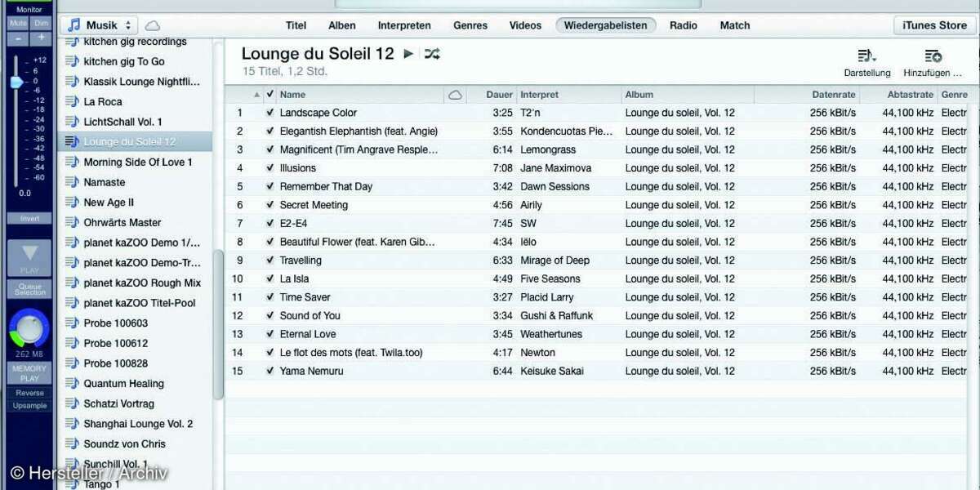Click the Ohrwärts Master playlist icon
Image resolution: width=980 pixels, height=490 pixels.
pos(72,222)
